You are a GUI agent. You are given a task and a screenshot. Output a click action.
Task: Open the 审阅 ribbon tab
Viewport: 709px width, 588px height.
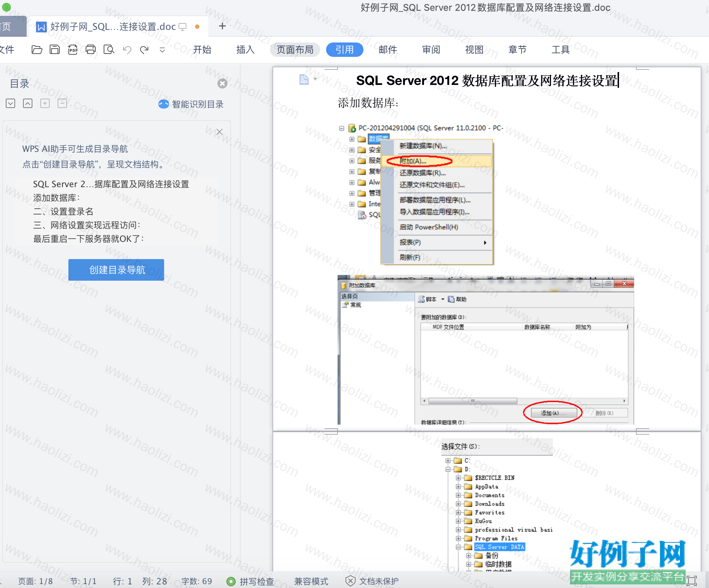pos(431,50)
